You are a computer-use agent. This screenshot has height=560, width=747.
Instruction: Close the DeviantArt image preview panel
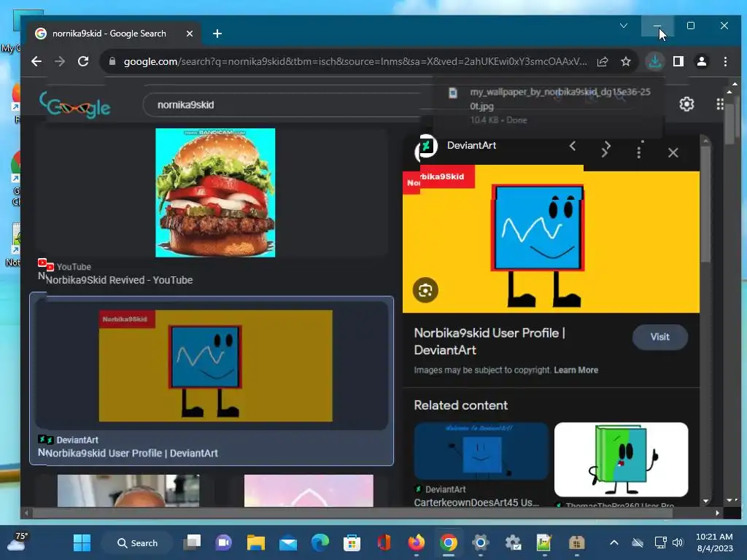coord(673,153)
